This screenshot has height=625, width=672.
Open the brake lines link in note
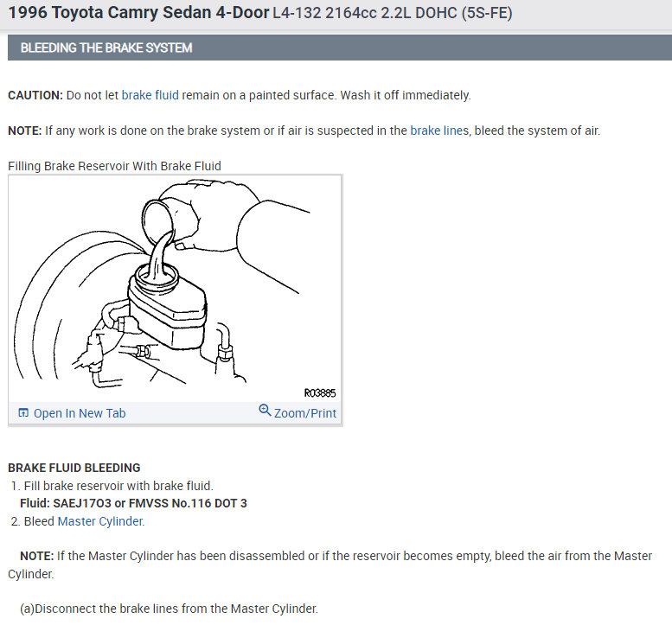pyautogui.click(x=439, y=131)
